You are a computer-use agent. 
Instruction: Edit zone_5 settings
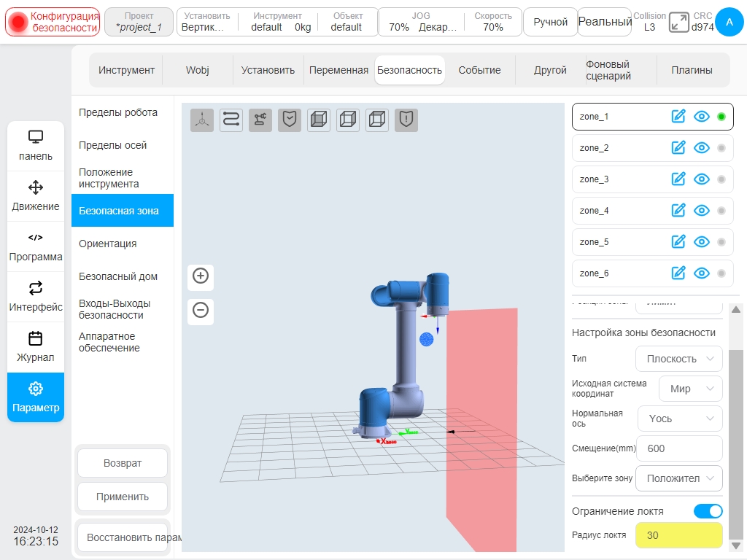pos(678,242)
